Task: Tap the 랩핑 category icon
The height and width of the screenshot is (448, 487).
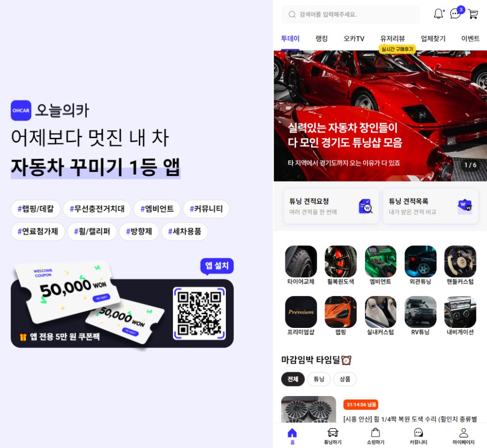Action: pos(340,314)
